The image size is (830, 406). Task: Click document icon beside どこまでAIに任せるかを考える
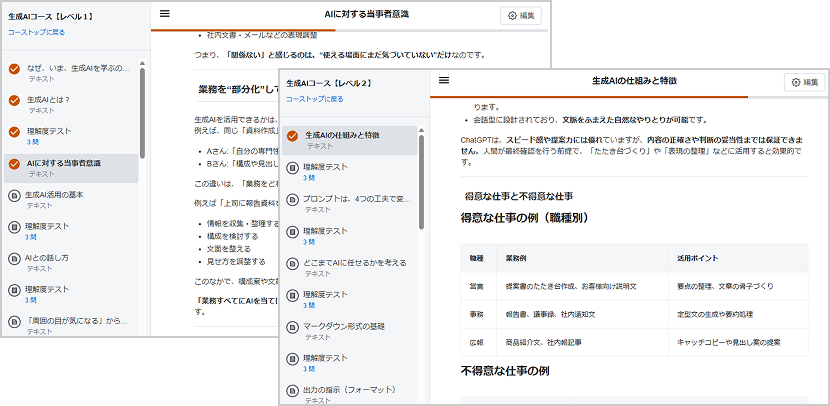click(292, 266)
